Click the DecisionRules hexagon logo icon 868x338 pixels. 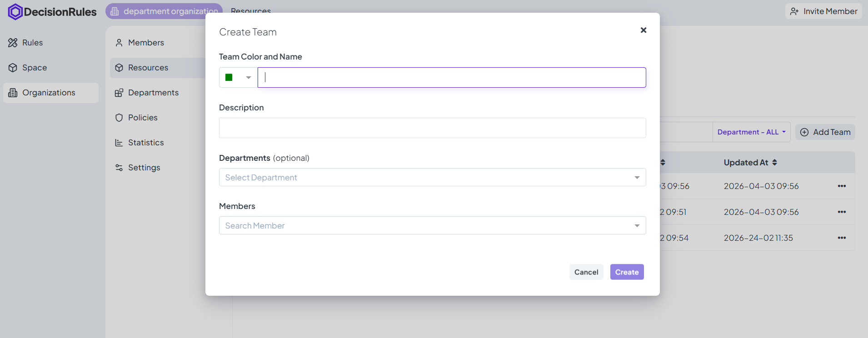(x=15, y=12)
